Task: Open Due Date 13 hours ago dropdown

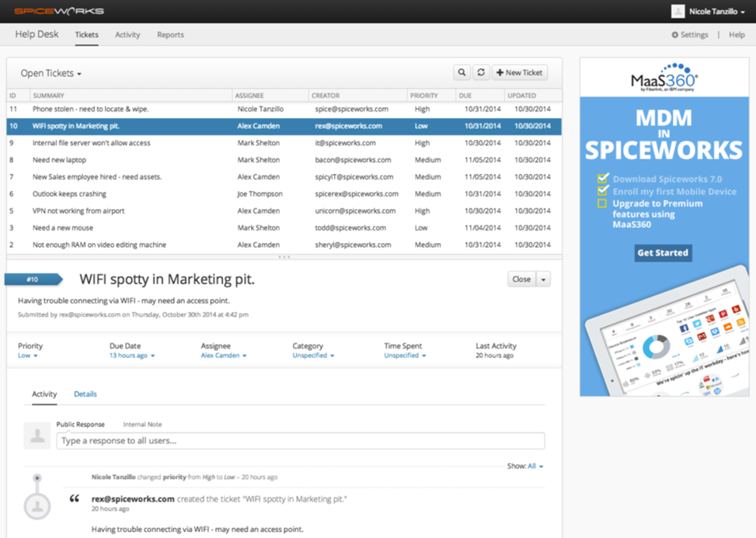Action: pyautogui.click(x=132, y=356)
